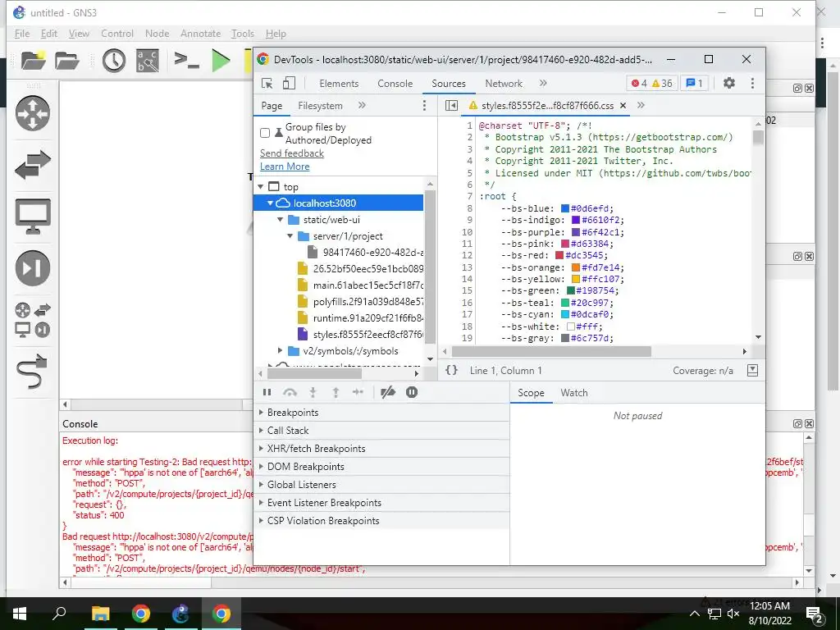Screen dimensions: 840x630
Task: Toggle the Sources navigator sidebar icon
Action: point(452,106)
